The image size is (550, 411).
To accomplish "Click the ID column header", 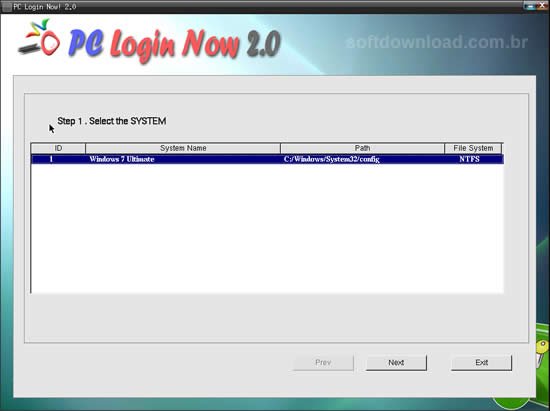I will point(58,148).
